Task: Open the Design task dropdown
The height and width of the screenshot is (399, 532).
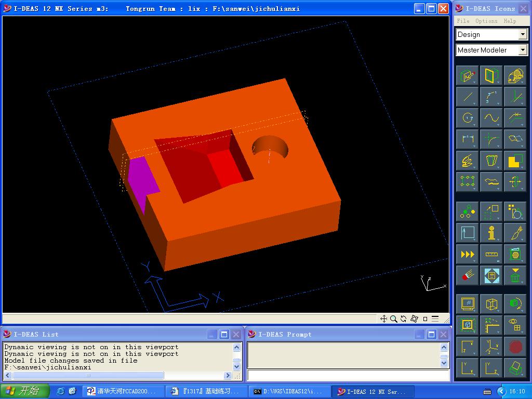Action: tap(523, 34)
